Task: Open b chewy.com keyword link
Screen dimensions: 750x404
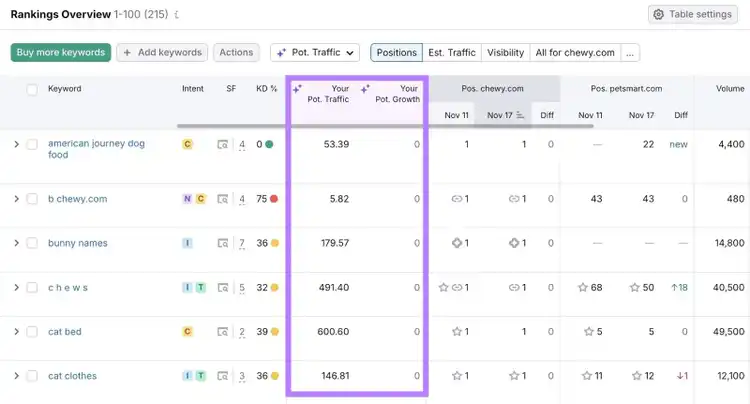Action: [x=77, y=199]
